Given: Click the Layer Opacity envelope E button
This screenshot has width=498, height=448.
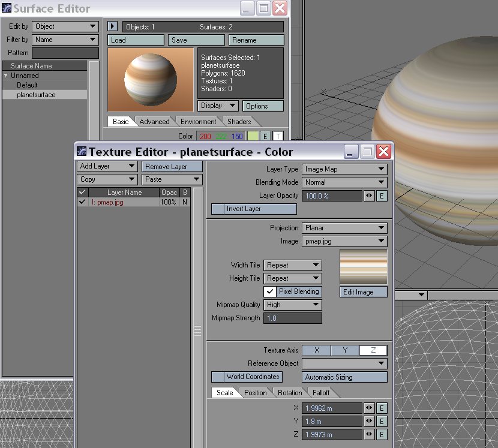Looking at the screenshot, I should pyautogui.click(x=382, y=196).
